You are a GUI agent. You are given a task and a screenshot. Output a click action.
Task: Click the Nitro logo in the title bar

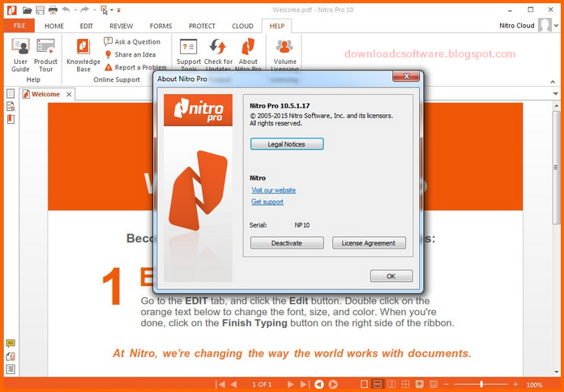[x=12, y=10]
